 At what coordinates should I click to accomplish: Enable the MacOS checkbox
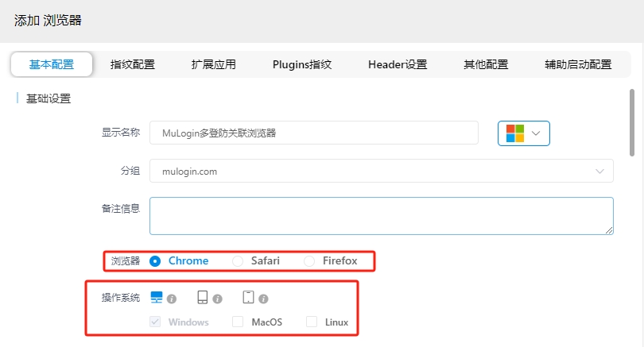238,322
